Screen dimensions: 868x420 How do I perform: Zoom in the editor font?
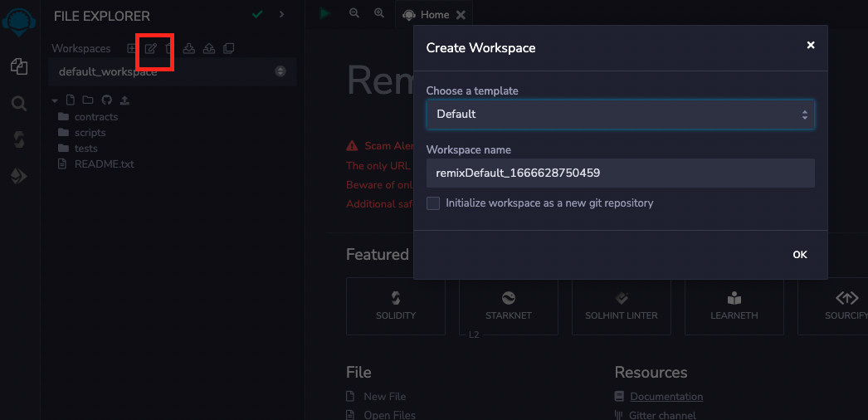379,13
